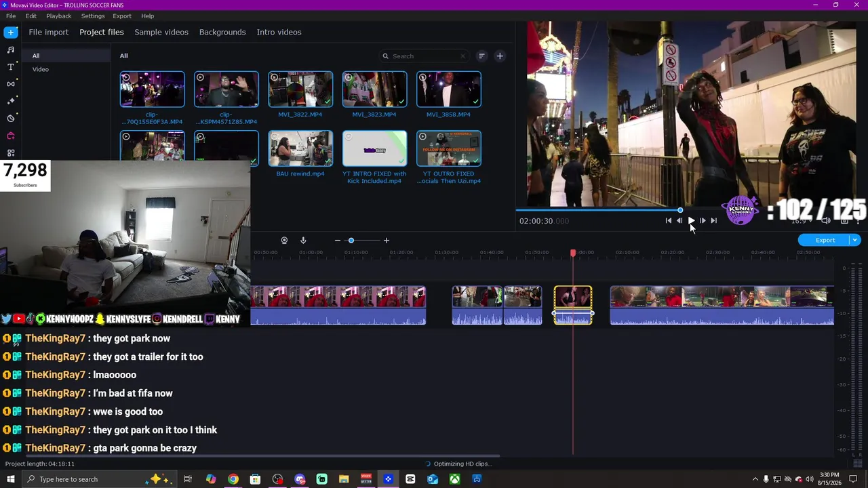Screen dimensions: 868x488
Task: Jump to the previous clip in the preview
Action: pos(668,220)
